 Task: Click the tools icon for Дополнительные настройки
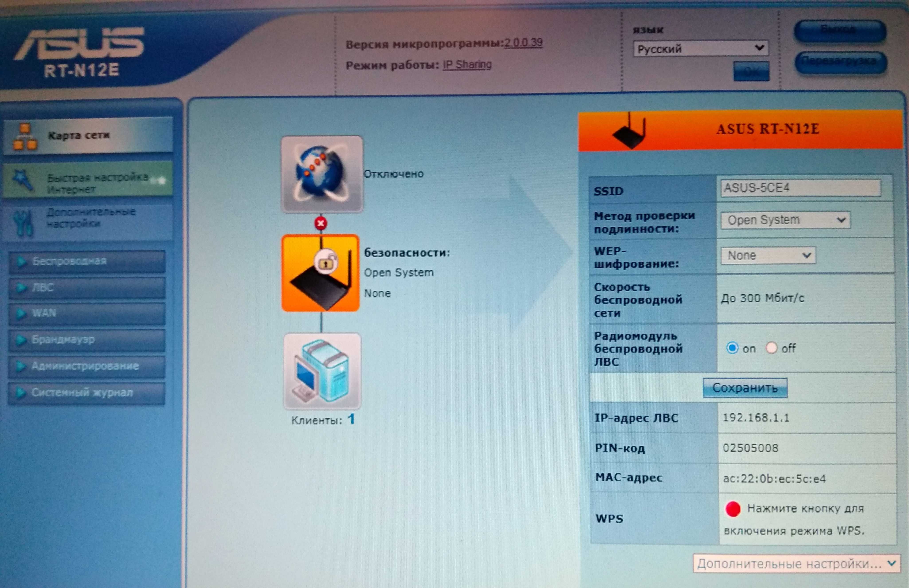click(24, 223)
